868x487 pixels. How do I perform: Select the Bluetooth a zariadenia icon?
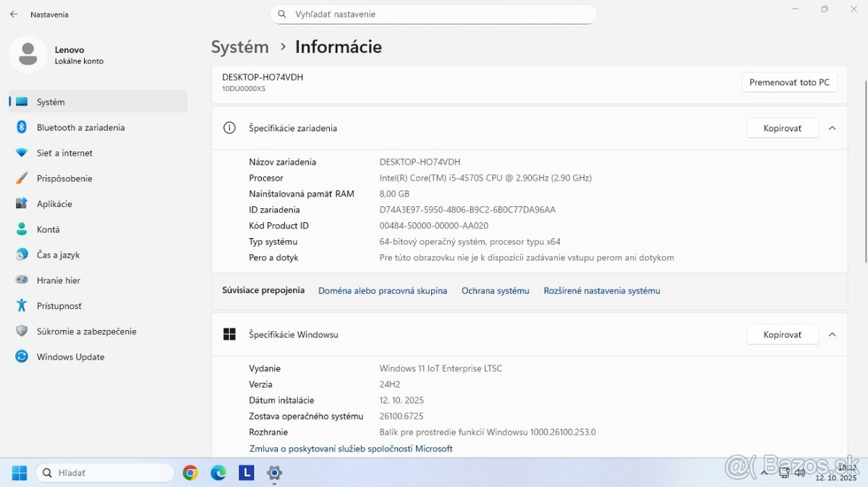(x=21, y=127)
